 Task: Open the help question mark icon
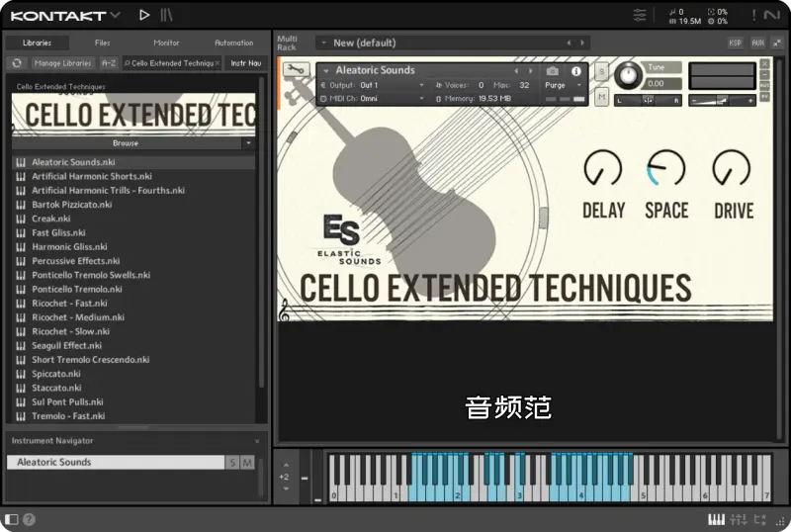pos(29,519)
